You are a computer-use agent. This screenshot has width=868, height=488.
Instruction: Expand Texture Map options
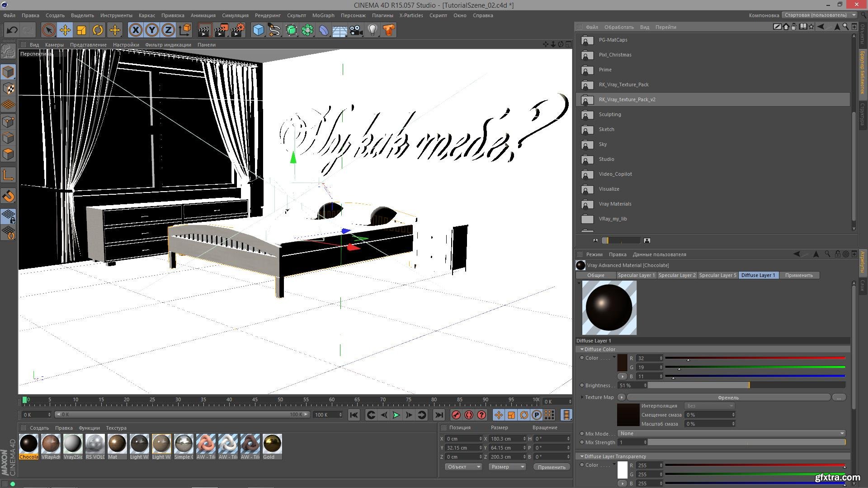click(582, 397)
